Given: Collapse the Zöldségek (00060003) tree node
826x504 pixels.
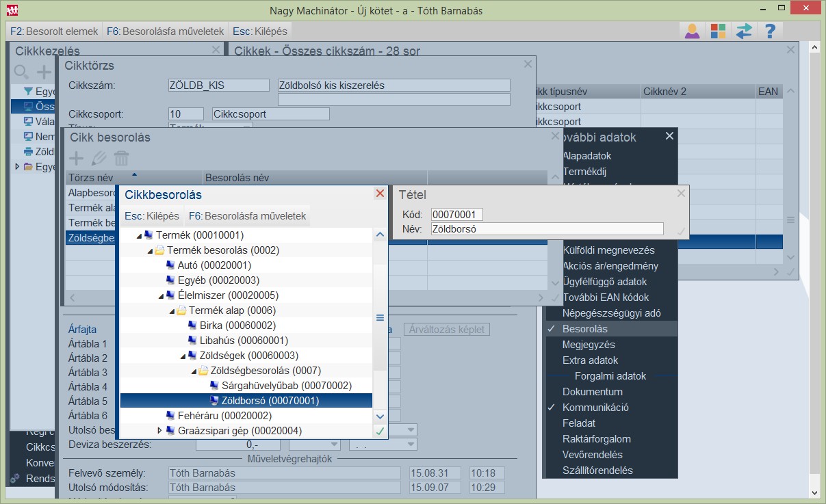Looking at the screenshot, I should (x=183, y=356).
